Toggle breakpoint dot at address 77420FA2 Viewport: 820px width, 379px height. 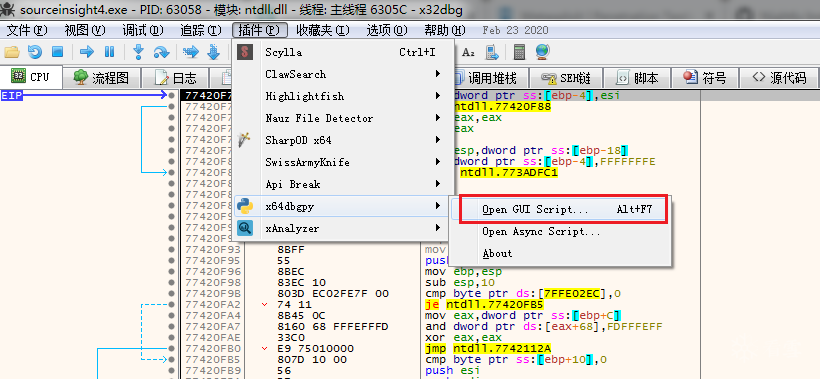[172, 304]
